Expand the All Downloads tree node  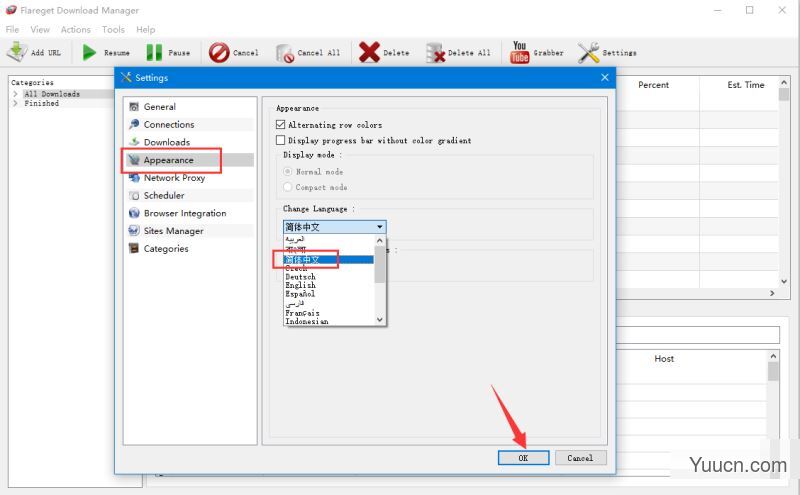pyautogui.click(x=15, y=94)
